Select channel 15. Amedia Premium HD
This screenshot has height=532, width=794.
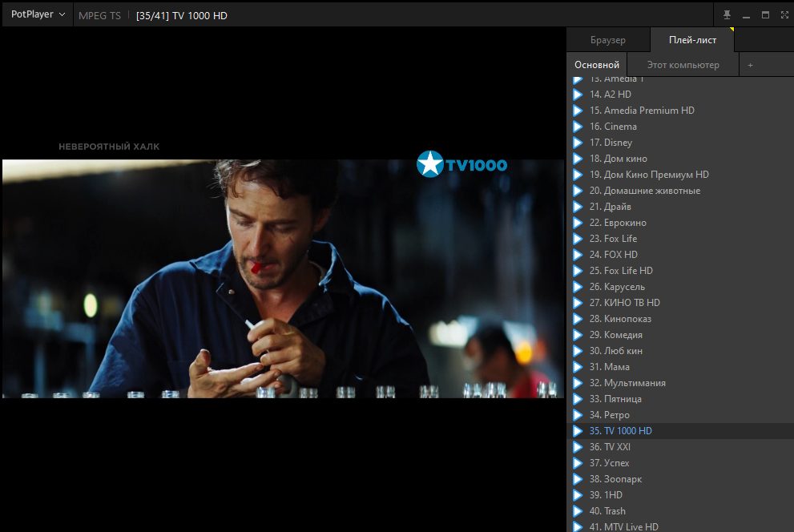[x=680, y=111]
